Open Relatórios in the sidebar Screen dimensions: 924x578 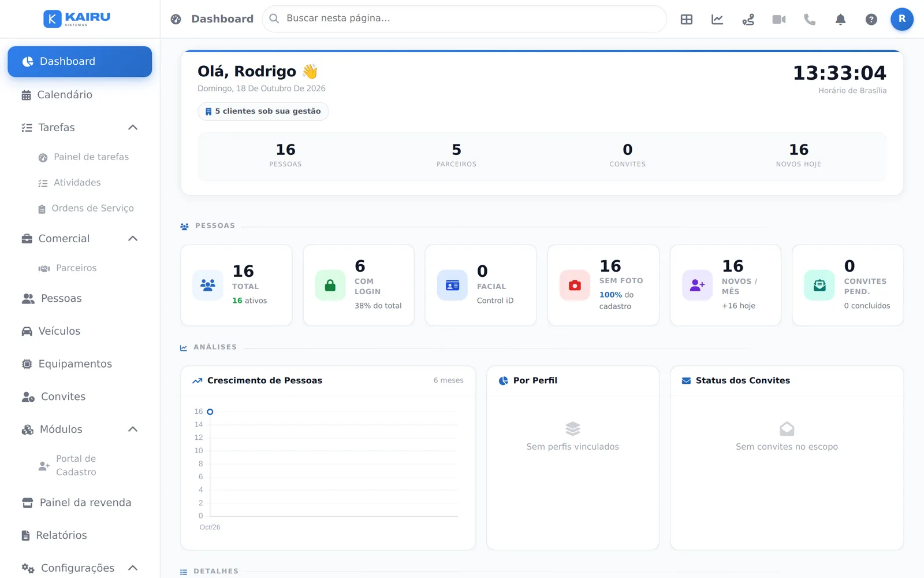coord(80,535)
